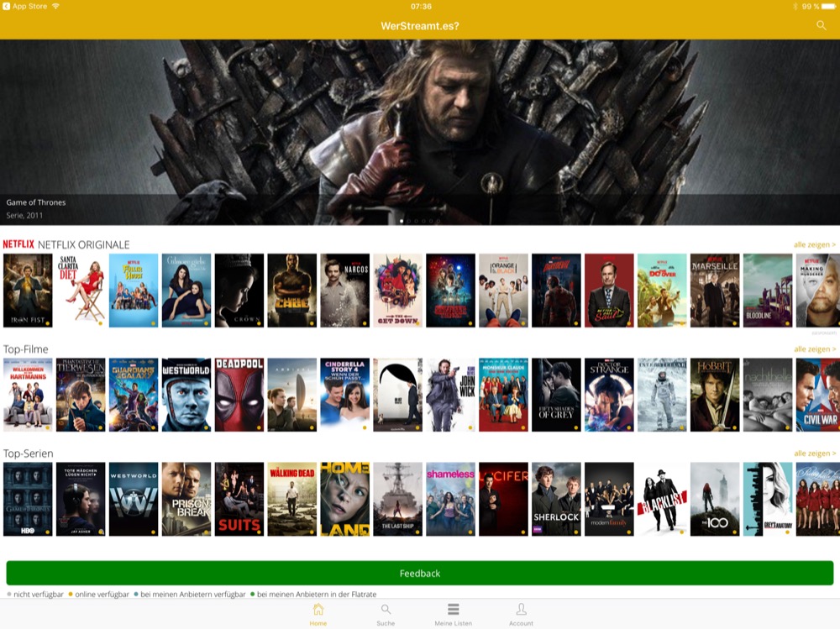Open Westworld movie poster in Top-Filme

[186, 395]
